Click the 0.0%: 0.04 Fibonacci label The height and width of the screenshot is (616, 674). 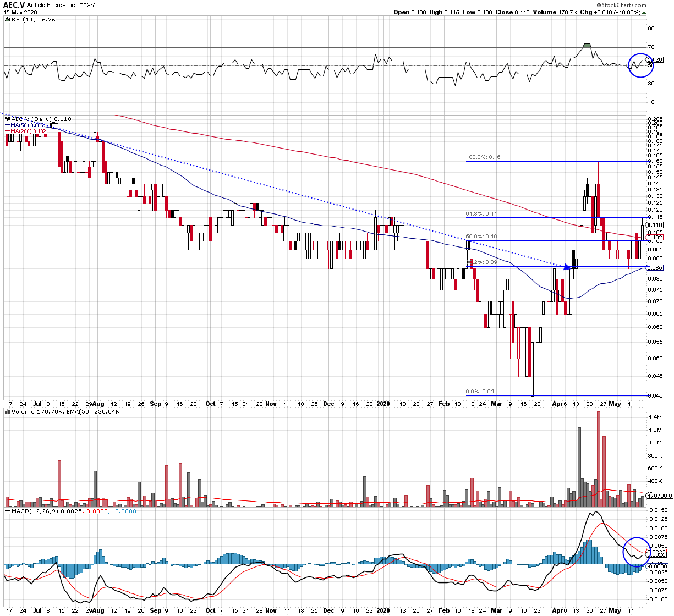[480, 392]
